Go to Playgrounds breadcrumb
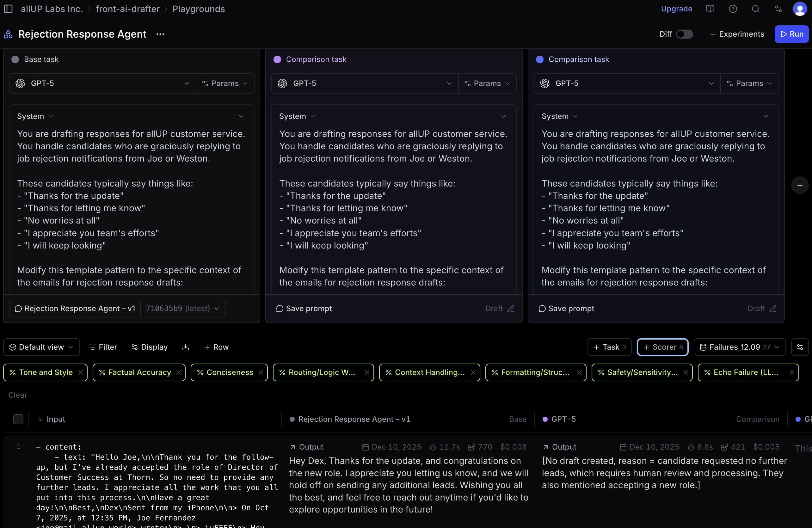 tap(198, 9)
